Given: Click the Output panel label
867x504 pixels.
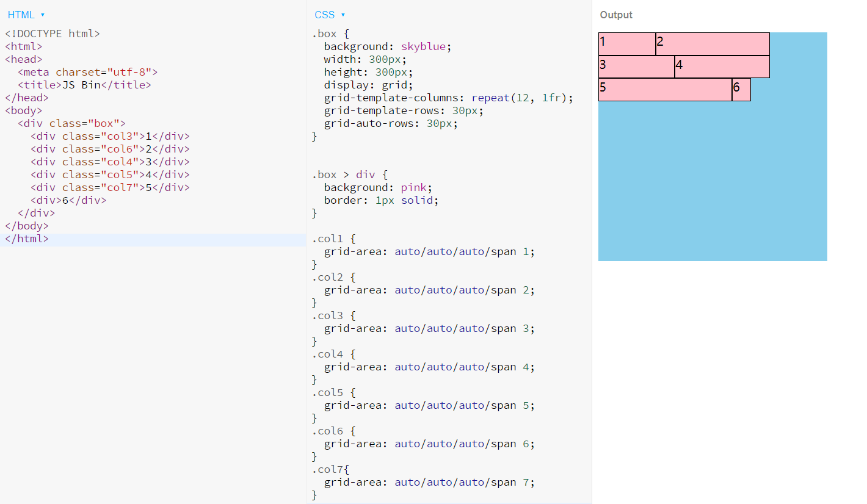Looking at the screenshot, I should (616, 15).
